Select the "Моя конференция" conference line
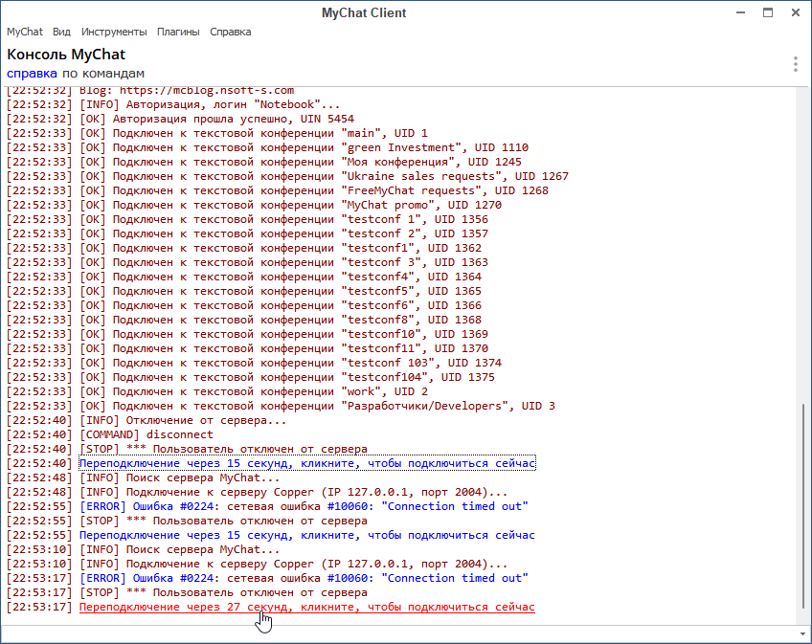 point(263,162)
